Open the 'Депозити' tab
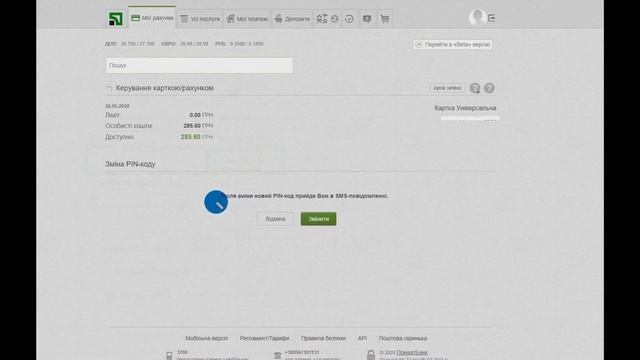This screenshot has width=640, height=360. (x=292, y=19)
